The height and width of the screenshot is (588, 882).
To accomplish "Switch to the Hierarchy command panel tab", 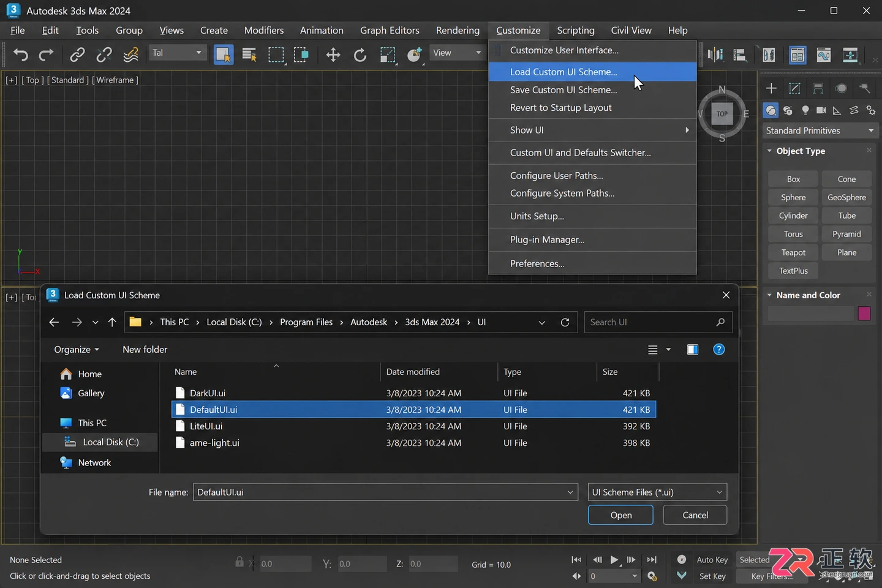I will [x=818, y=88].
